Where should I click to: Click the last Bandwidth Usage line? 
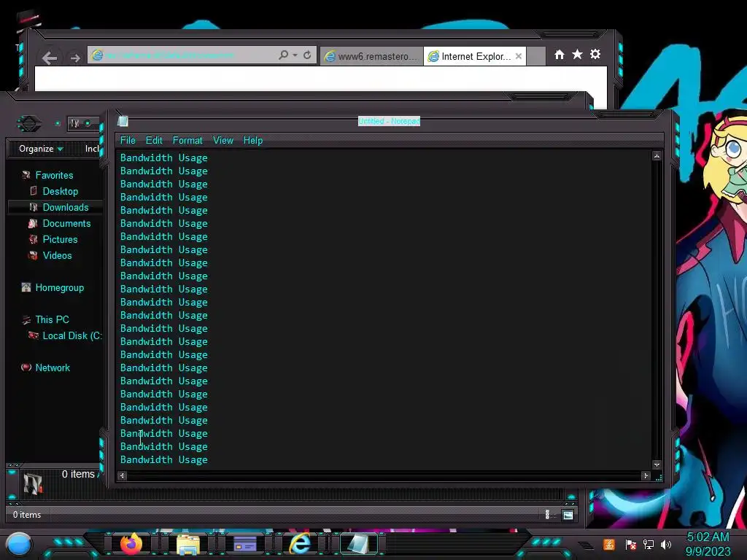164,459
